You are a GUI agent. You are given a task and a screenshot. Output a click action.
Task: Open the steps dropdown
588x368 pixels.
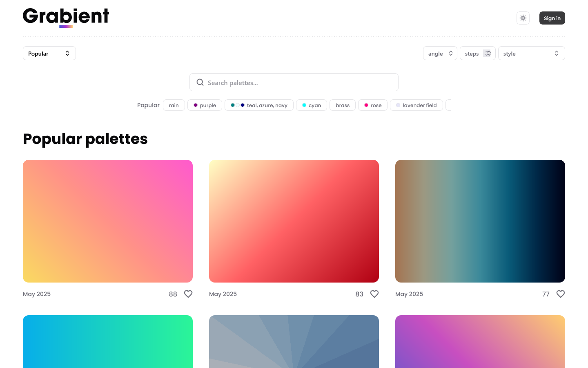(x=478, y=53)
